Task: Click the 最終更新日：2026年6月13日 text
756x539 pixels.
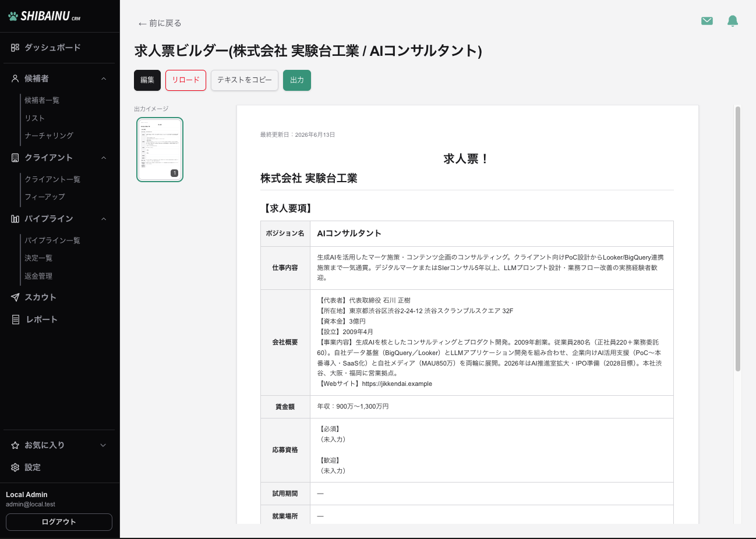Action: pyautogui.click(x=298, y=134)
